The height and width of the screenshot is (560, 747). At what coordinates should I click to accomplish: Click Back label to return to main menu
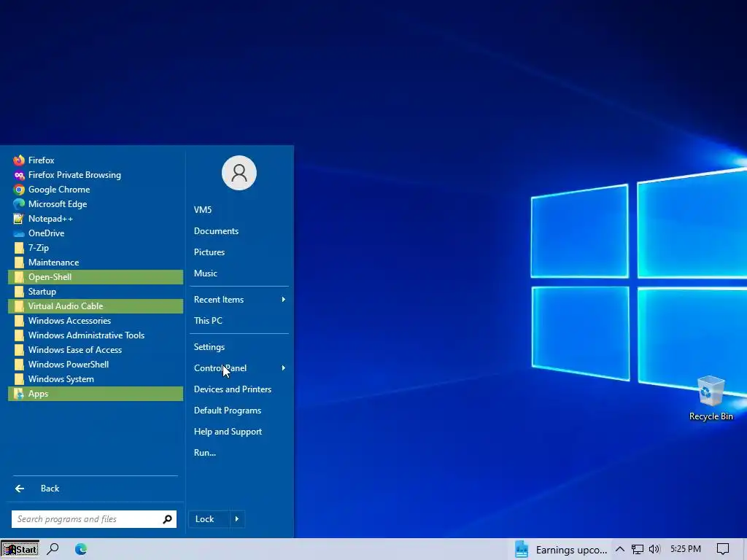[50, 489]
